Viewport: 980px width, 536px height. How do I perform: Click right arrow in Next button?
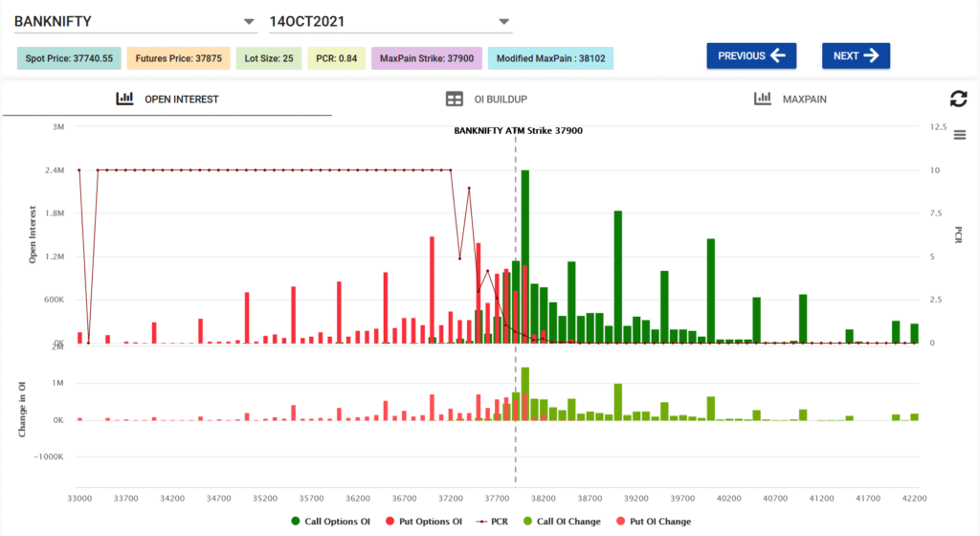[871, 56]
